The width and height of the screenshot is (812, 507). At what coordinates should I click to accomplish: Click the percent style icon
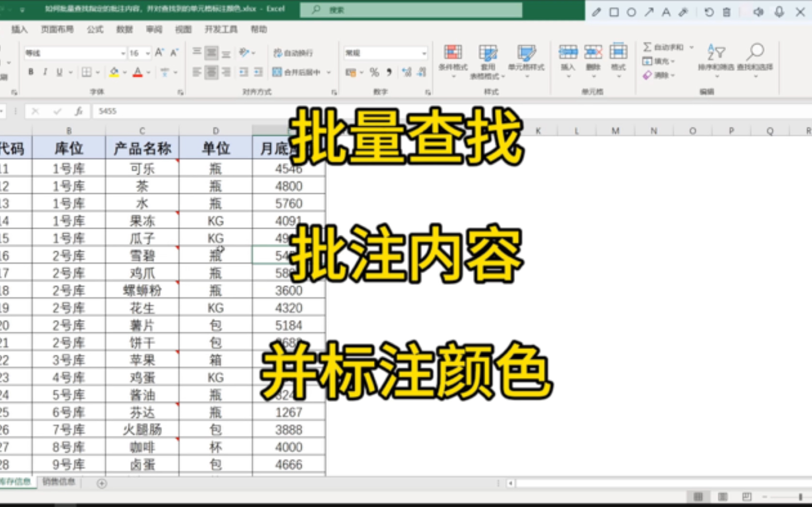374,72
